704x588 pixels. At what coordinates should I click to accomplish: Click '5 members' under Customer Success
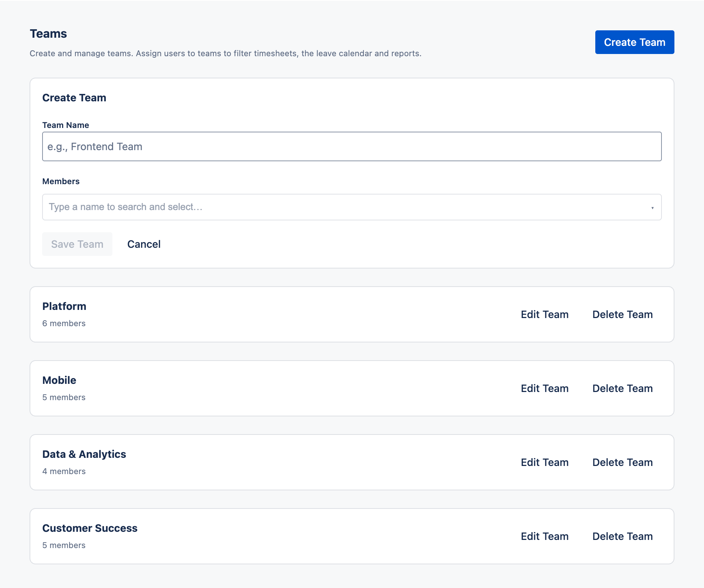pos(64,545)
